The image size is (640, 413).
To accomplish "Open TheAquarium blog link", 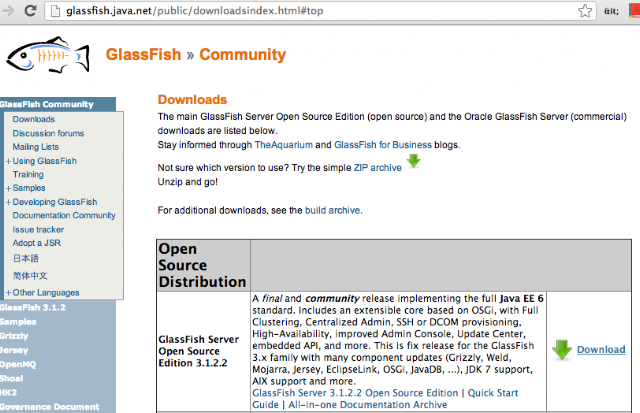I will tap(283, 145).
